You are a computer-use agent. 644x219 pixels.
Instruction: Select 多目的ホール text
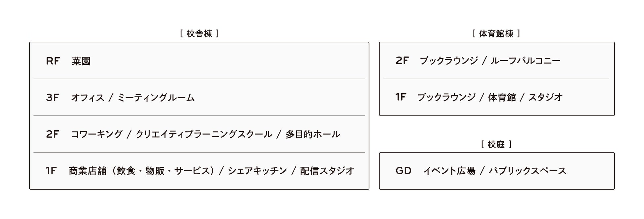[312, 134]
